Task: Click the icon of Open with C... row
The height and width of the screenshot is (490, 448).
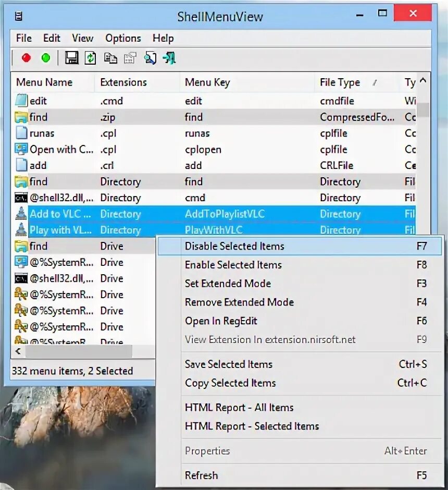Action: coord(21,150)
